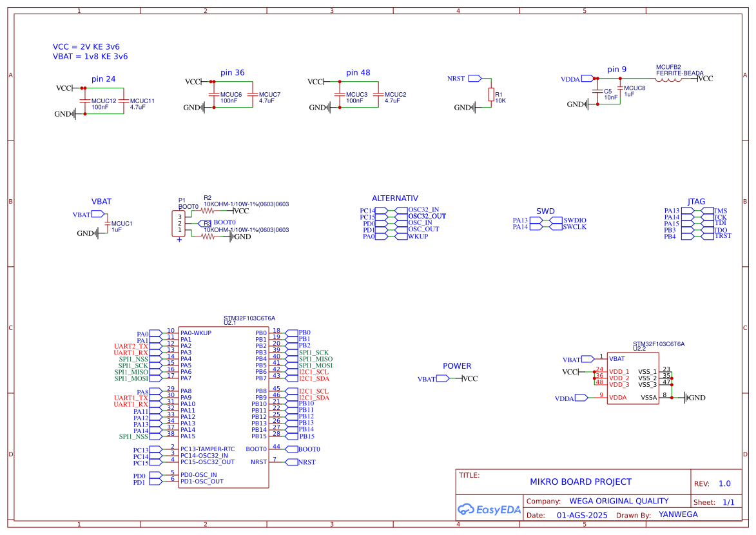Viewport: 756px width, 535px height.
Task: Click the BOOT0 header P1 symbol
Action: point(179,222)
